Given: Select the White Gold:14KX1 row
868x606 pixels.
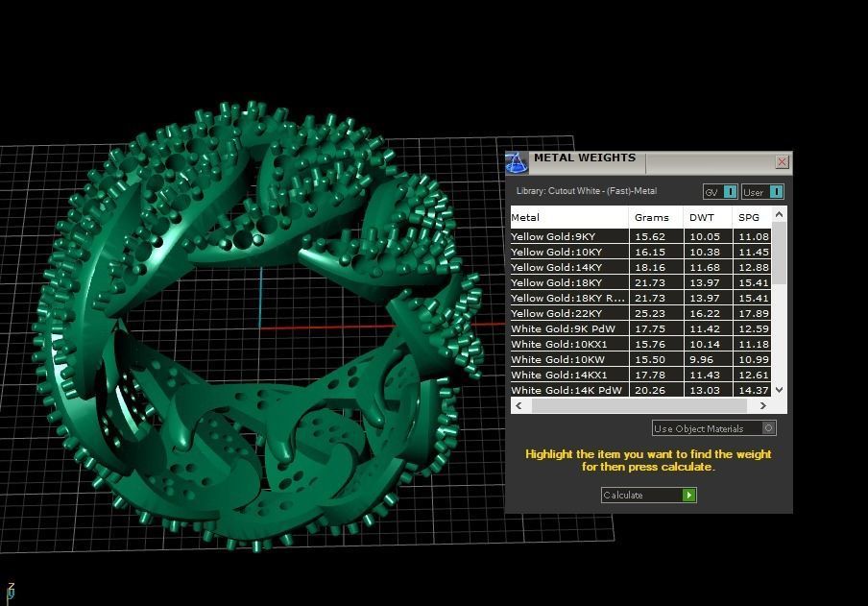Looking at the screenshot, I should pos(640,375).
